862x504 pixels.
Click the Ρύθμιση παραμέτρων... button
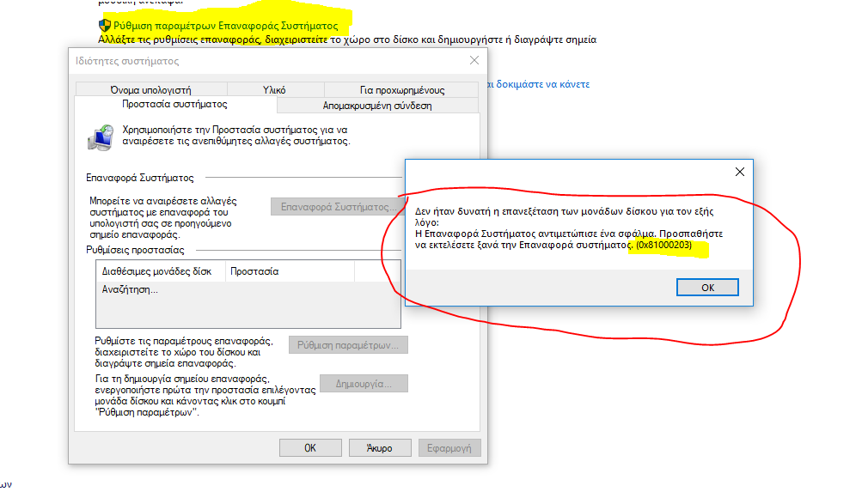(x=348, y=345)
